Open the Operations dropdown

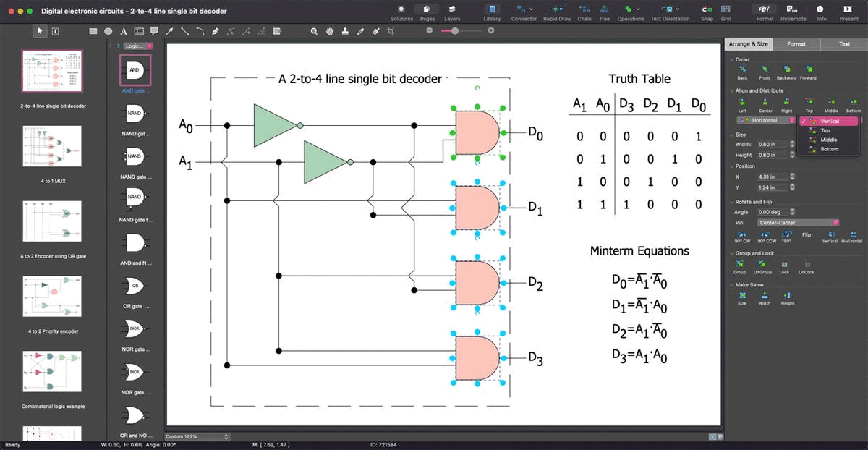639,9
